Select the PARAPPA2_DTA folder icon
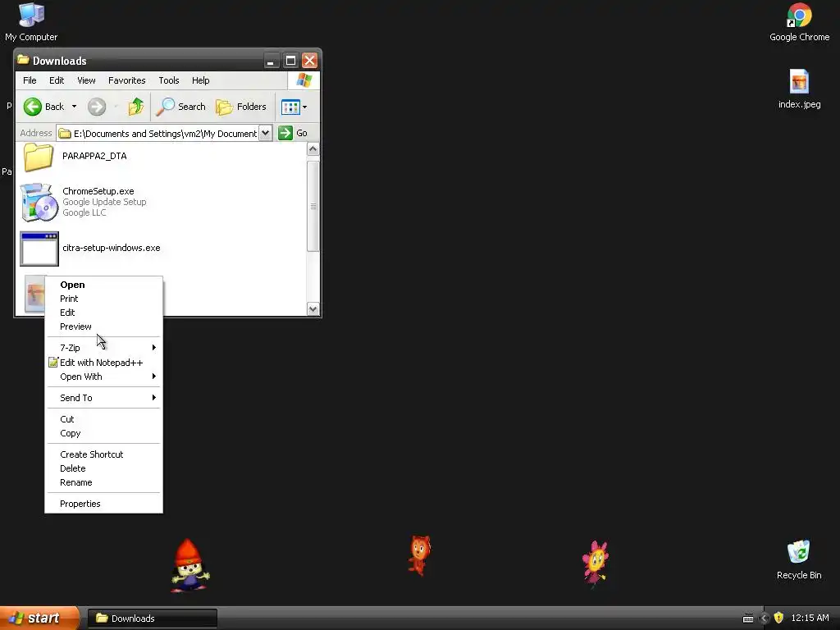 (x=38, y=157)
